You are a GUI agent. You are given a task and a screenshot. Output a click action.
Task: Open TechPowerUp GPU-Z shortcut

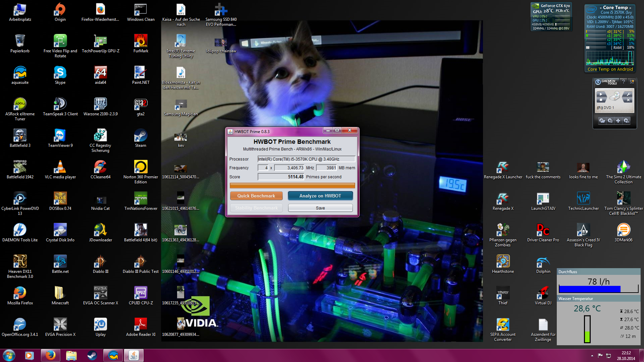click(x=101, y=44)
